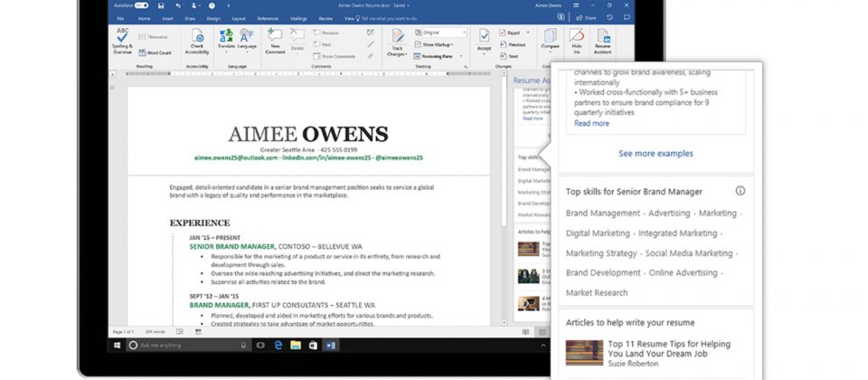The image size is (868, 380).
Task: Toggle the AutoSave switch
Action: (141, 5)
